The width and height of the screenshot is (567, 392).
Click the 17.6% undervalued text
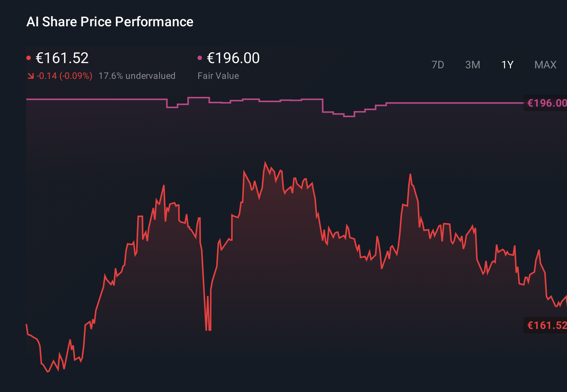pos(137,75)
